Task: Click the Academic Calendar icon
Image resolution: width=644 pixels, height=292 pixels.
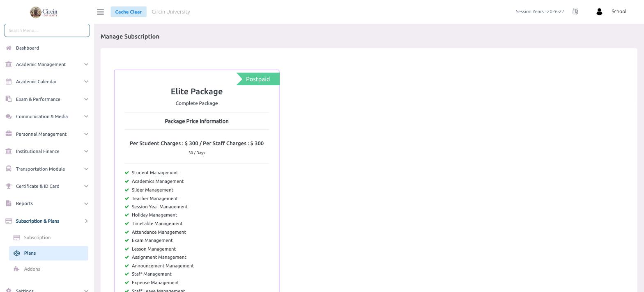Action: (x=9, y=82)
